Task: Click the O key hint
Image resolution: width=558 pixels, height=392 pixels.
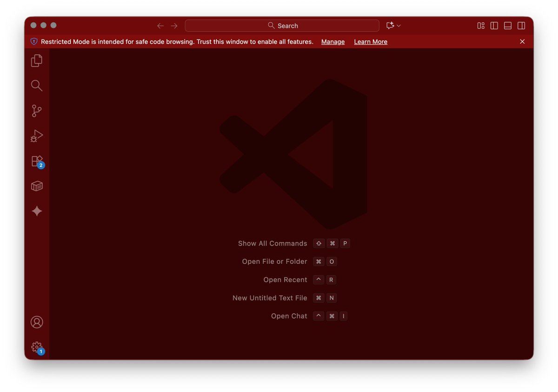Action: coord(332,261)
